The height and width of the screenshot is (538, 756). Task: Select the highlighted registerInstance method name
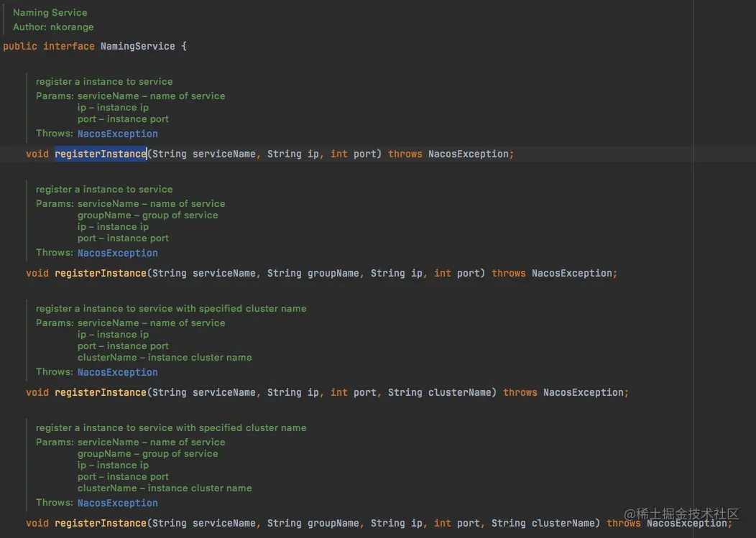[100, 153]
